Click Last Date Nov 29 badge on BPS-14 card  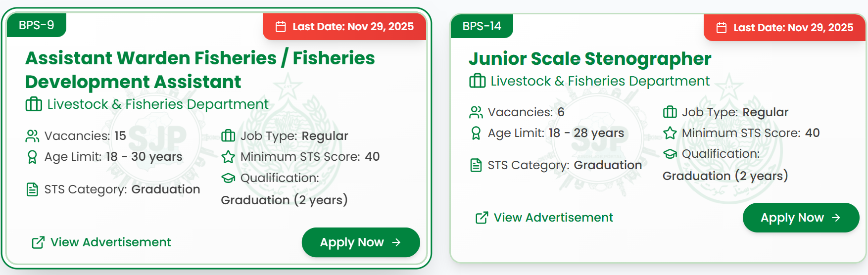click(x=785, y=28)
